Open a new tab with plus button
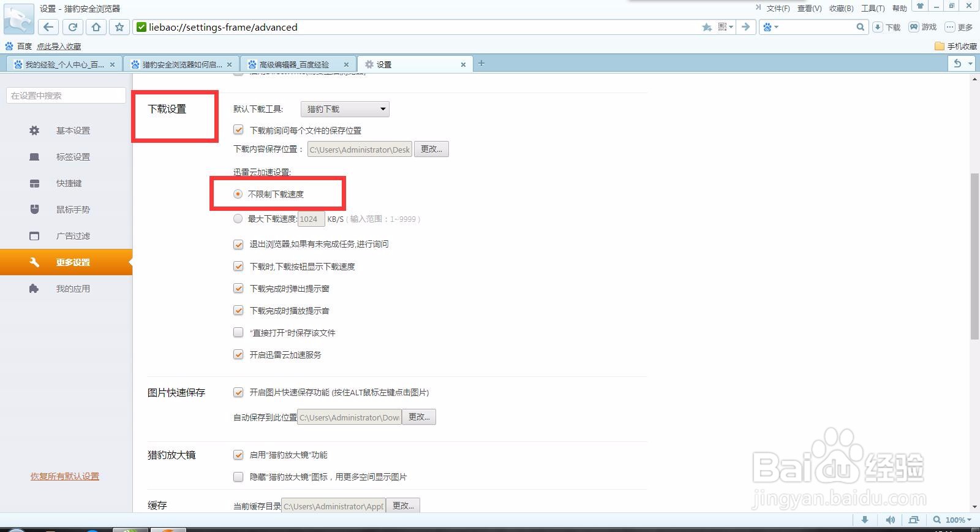 pos(481,63)
